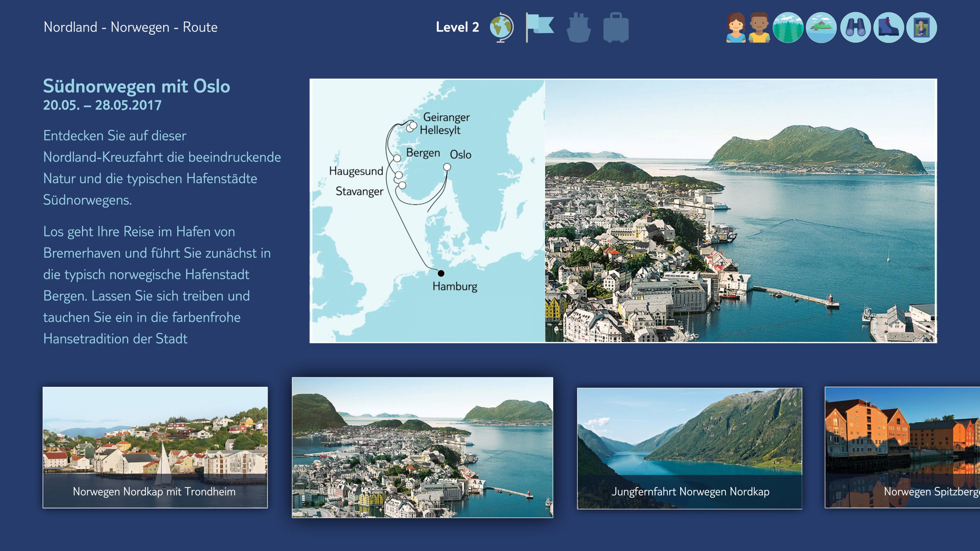
Task: Select the binoculars interest icon
Action: point(855,28)
